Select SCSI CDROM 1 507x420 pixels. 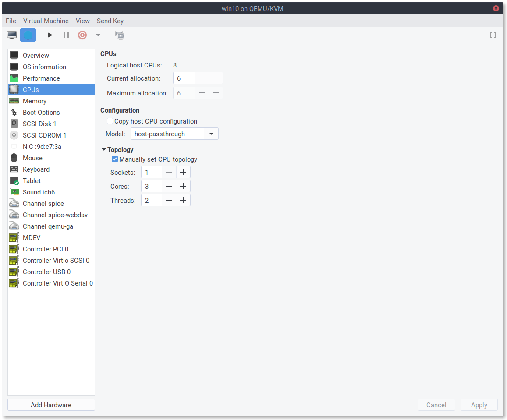(51, 135)
